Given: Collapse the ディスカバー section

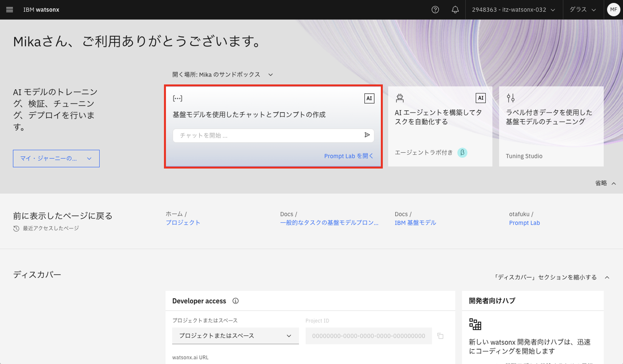Looking at the screenshot, I should (552, 277).
